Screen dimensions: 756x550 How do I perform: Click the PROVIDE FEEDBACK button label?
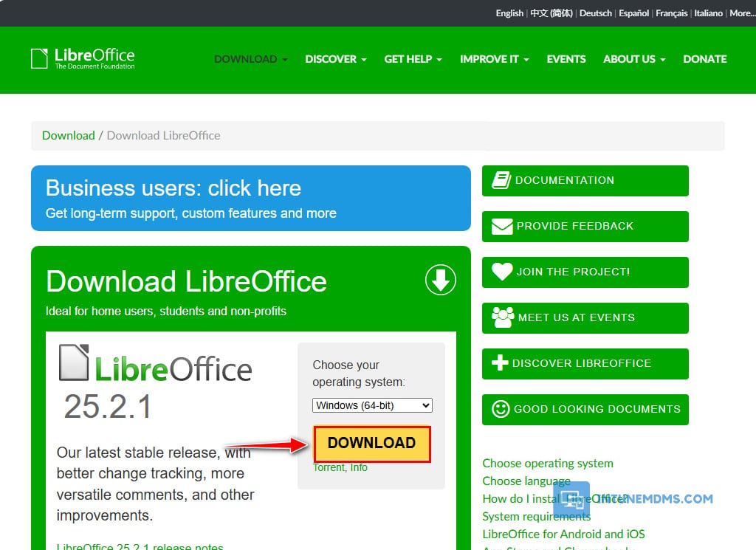574,226
